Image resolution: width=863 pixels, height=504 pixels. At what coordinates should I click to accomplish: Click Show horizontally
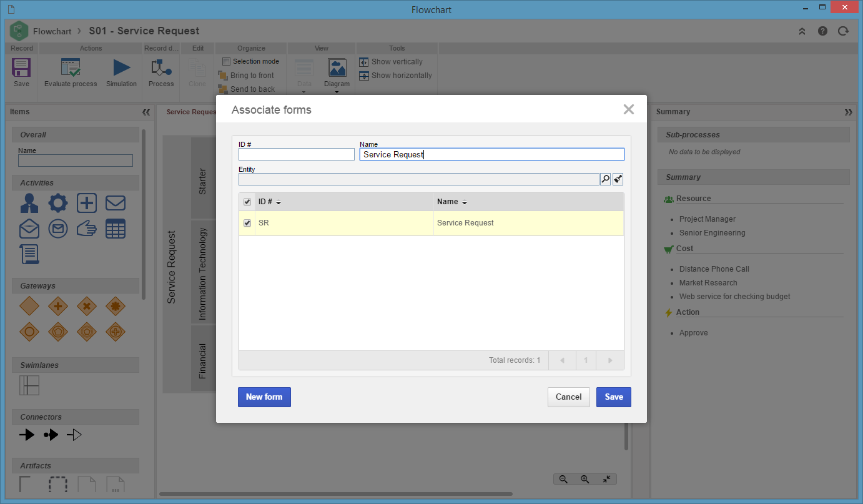(x=395, y=76)
